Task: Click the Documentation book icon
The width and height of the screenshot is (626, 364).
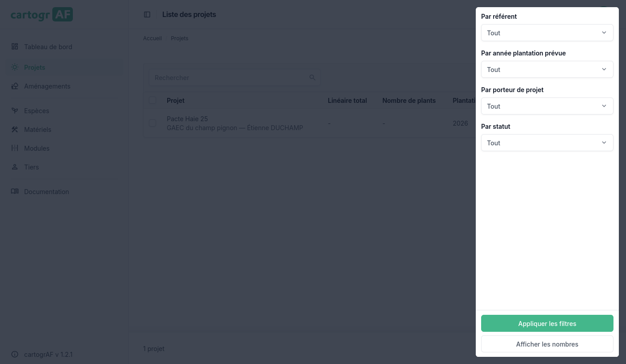Action: click(15, 191)
